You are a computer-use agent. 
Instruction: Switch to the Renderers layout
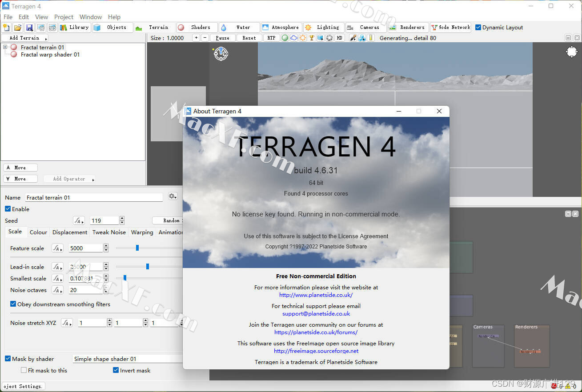(x=408, y=28)
